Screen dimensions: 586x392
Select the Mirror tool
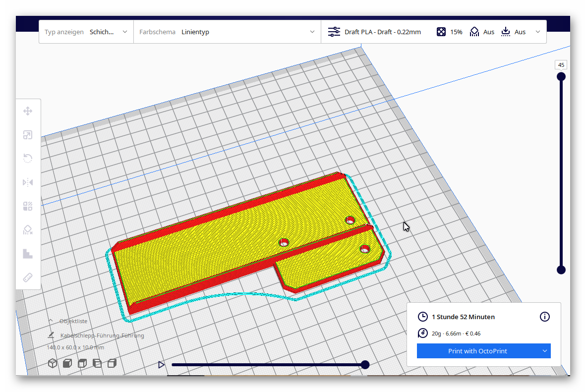pyautogui.click(x=28, y=182)
